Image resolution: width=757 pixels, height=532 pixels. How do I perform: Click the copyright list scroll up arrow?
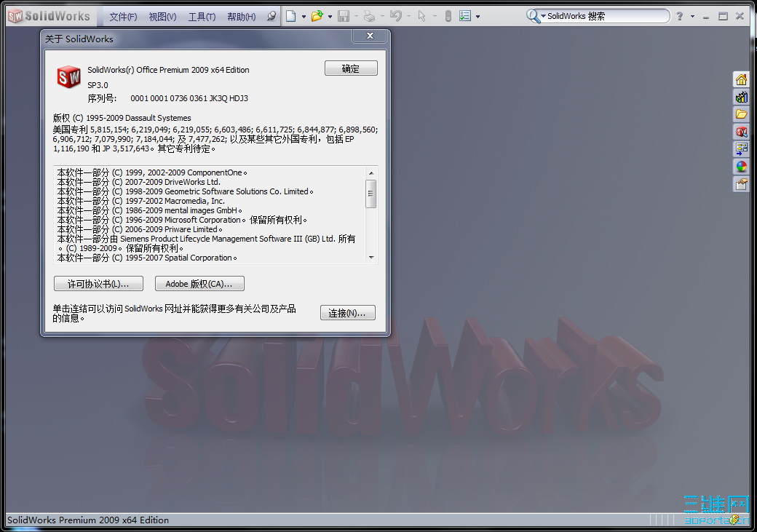point(370,172)
